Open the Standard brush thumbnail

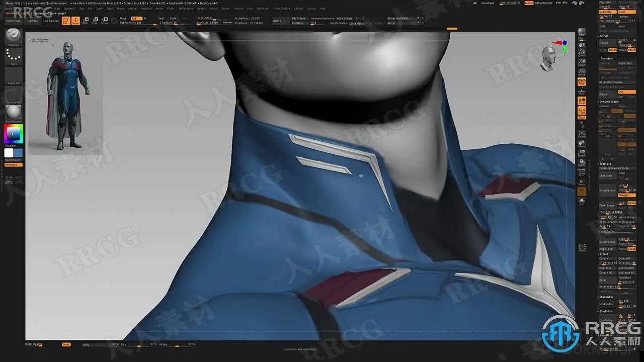(14, 37)
